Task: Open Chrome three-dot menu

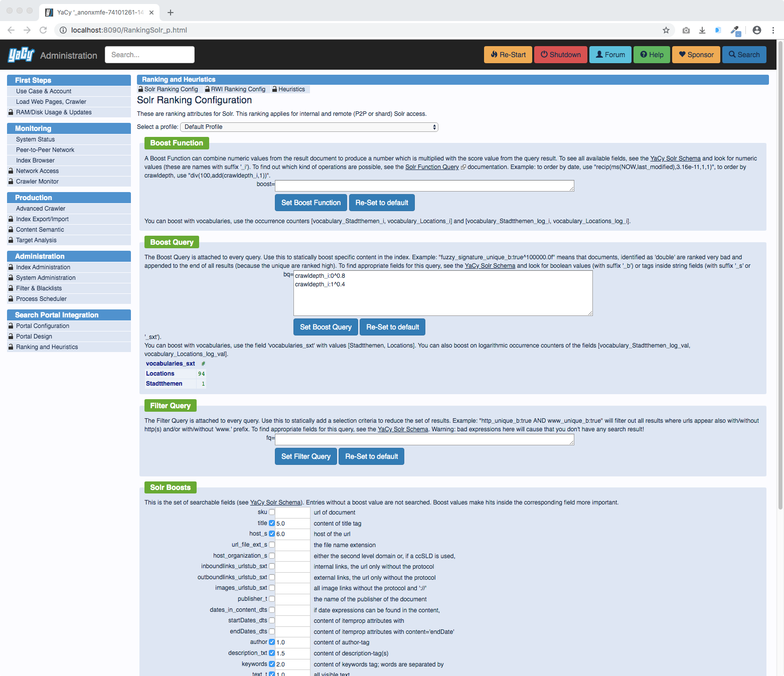Action: coord(773,30)
